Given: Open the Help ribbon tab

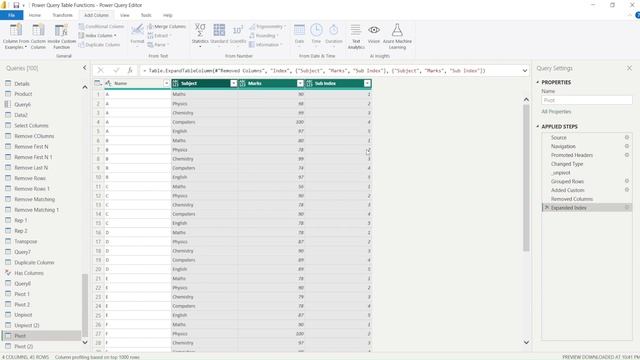Looking at the screenshot, I should [167, 15].
